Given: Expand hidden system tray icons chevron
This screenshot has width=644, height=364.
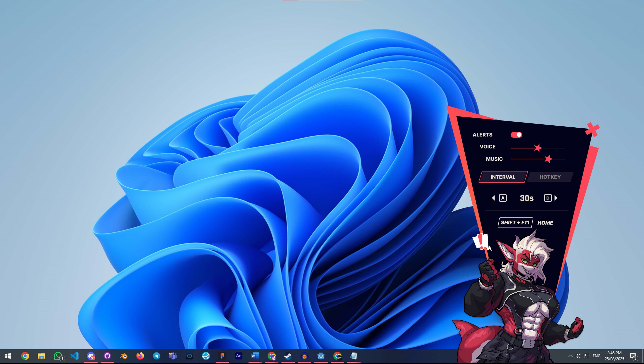Looking at the screenshot, I should point(570,356).
